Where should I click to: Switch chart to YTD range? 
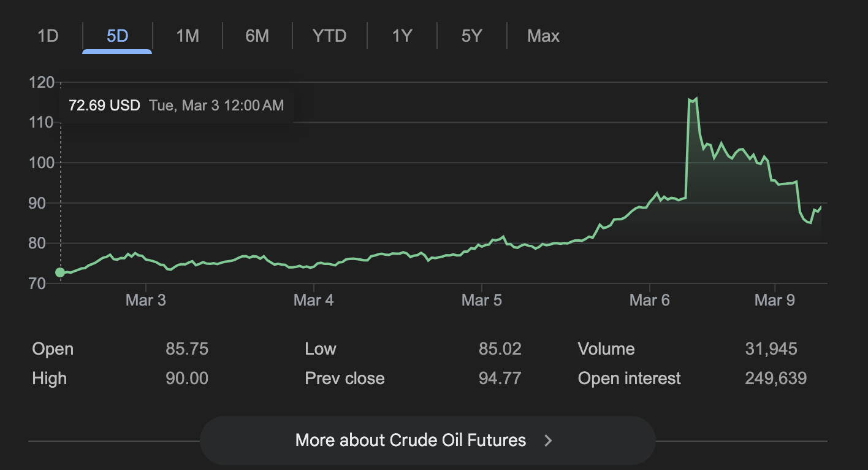[330, 36]
